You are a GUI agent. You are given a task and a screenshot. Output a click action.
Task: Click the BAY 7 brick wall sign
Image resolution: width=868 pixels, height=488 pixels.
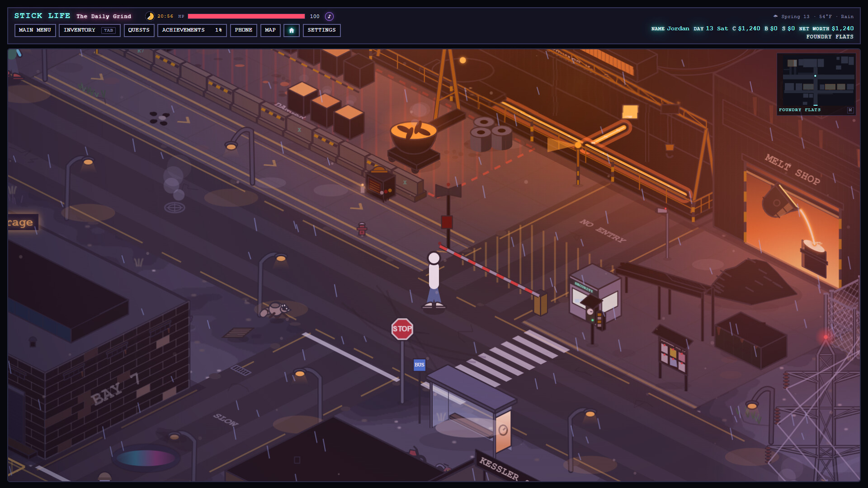[x=115, y=389]
